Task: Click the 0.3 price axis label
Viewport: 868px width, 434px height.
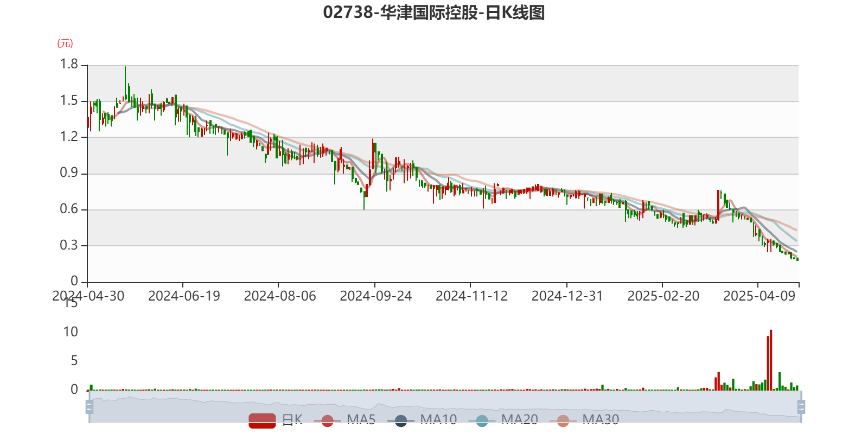Action: [69, 245]
